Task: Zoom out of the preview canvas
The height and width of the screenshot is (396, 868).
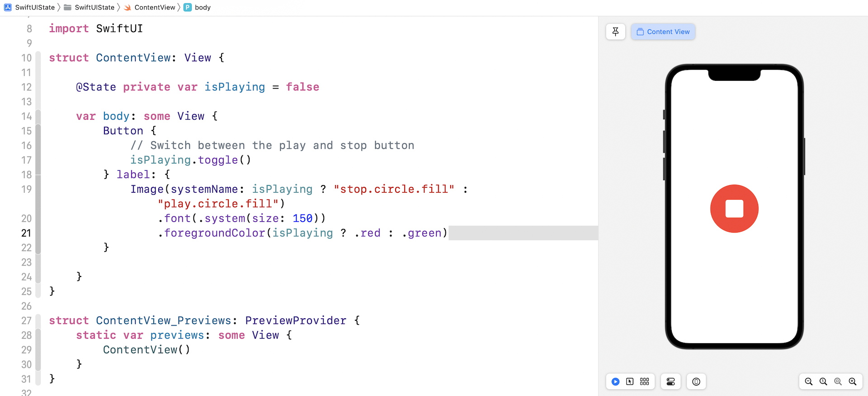Action: pyautogui.click(x=809, y=382)
